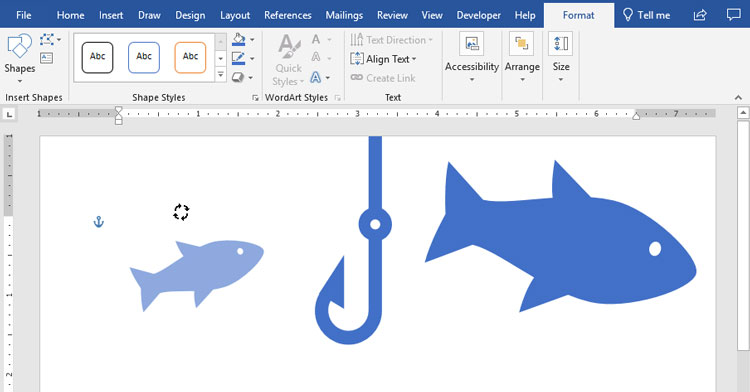750x392 pixels.
Task: Switch to the Layout tab
Action: (x=235, y=15)
